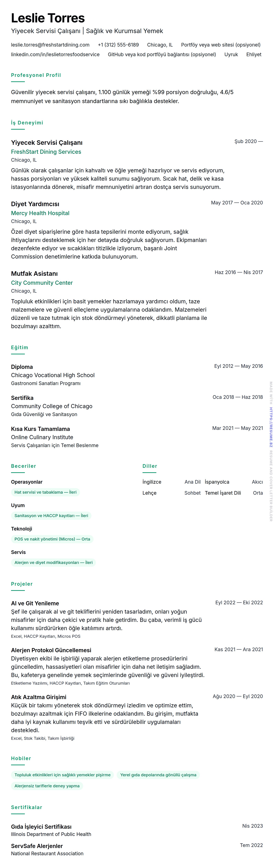Click the City Community Center employer name
This screenshot has width=274, height=868.
click(x=42, y=283)
